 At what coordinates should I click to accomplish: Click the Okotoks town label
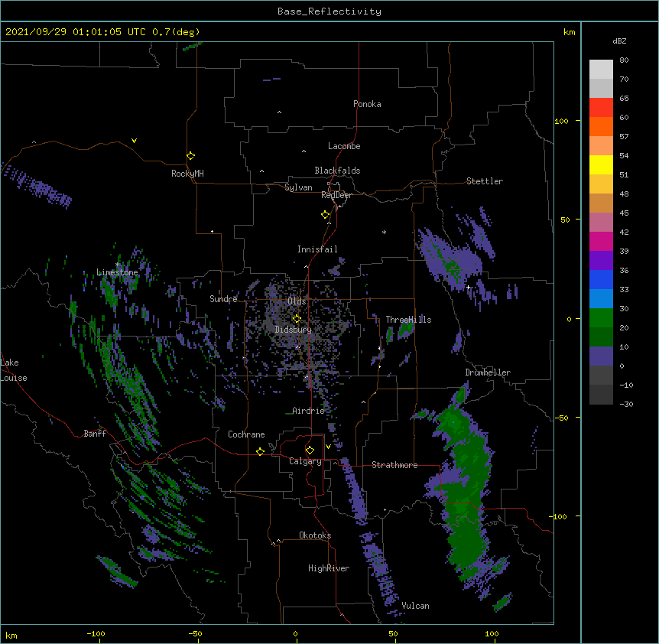tap(315, 535)
